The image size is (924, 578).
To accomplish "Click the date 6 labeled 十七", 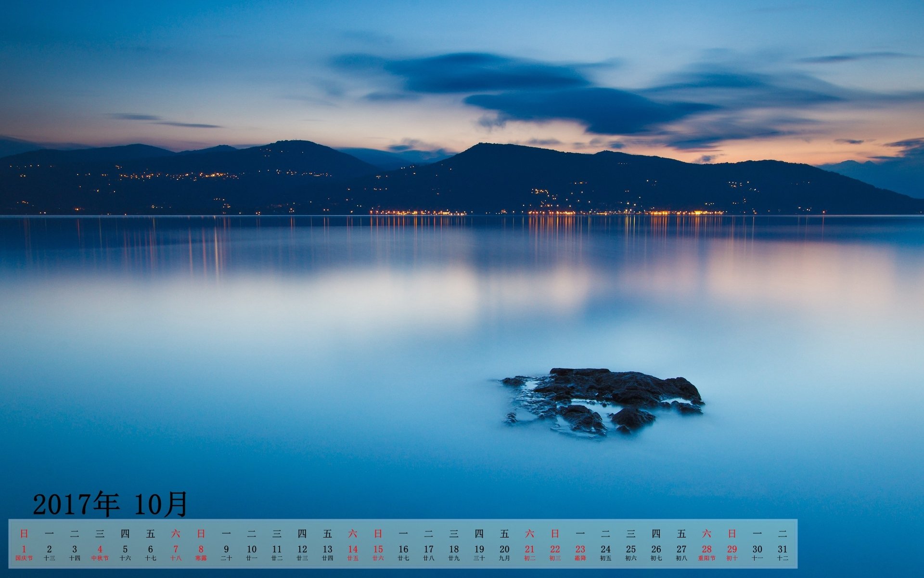I will pos(150,550).
